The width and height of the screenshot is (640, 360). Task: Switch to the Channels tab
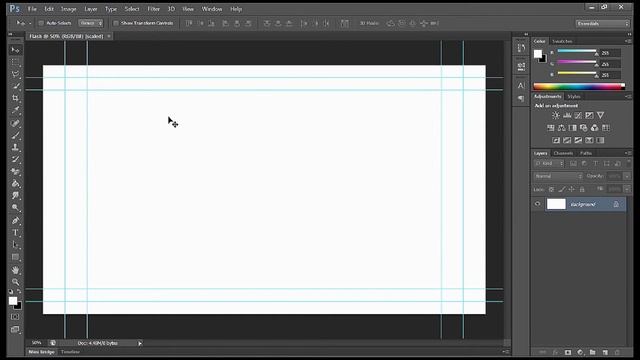point(563,153)
